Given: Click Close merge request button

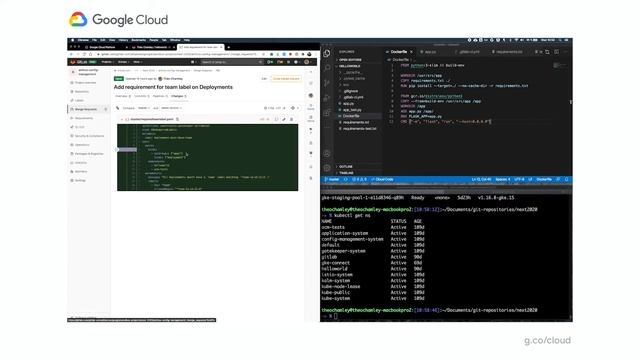Looking at the screenshot, I should (x=286, y=78).
